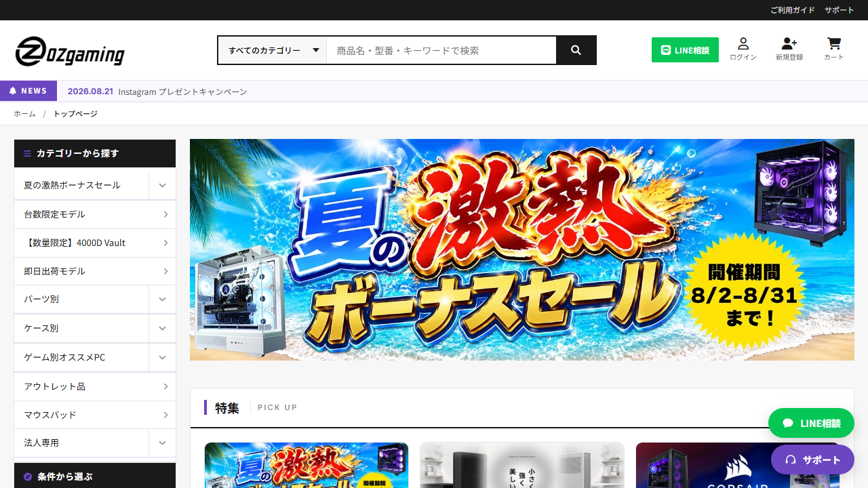The height and width of the screenshot is (488, 868).
Task: Open the マウスパッド category
Action: pos(95,415)
